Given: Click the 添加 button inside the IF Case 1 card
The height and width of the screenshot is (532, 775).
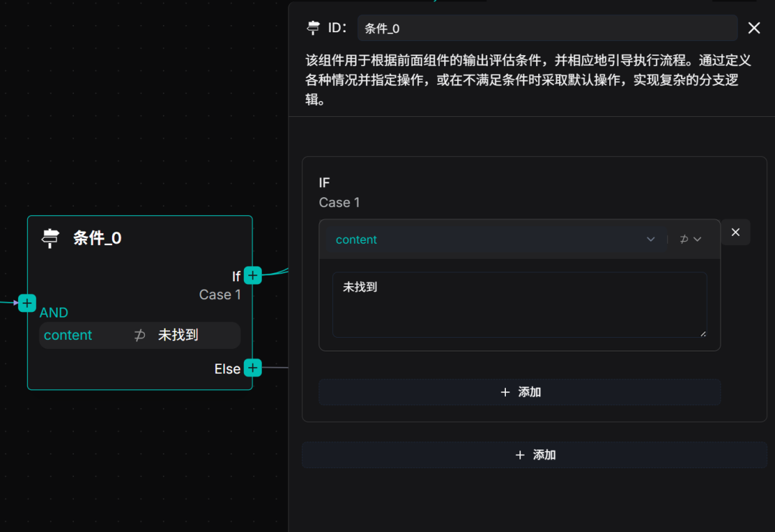Looking at the screenshot, I should click(x=520, y=392).
